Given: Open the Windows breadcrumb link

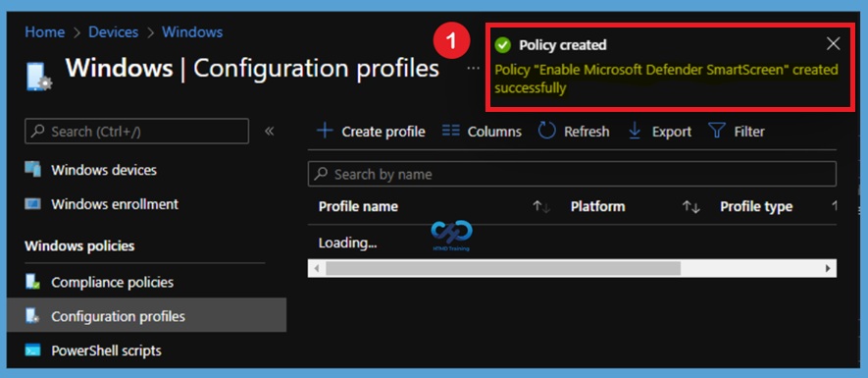Looking at the screenshot, I should (x=192, y=32).
